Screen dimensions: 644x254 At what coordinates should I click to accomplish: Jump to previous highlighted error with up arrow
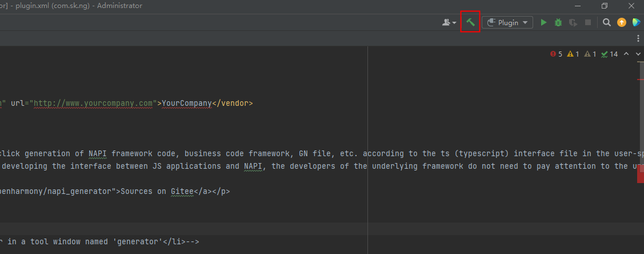click(626, 54)
